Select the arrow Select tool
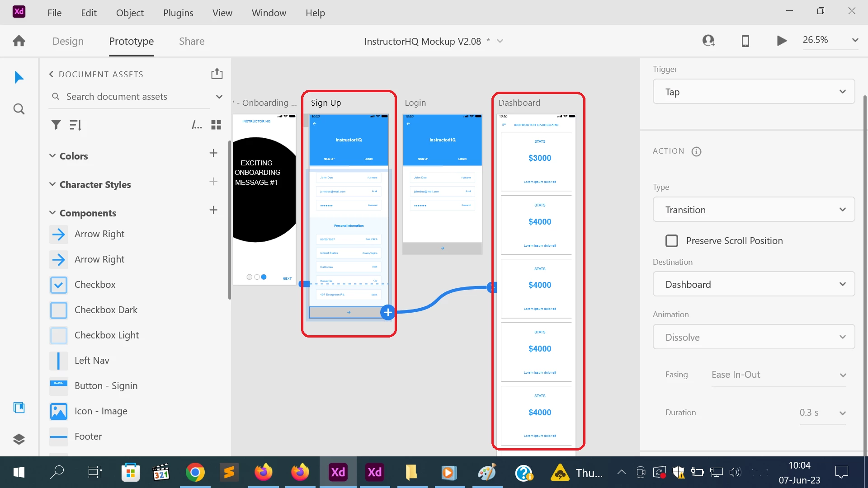This screenshot has height=488, width=868. click(x=19, y=78)
